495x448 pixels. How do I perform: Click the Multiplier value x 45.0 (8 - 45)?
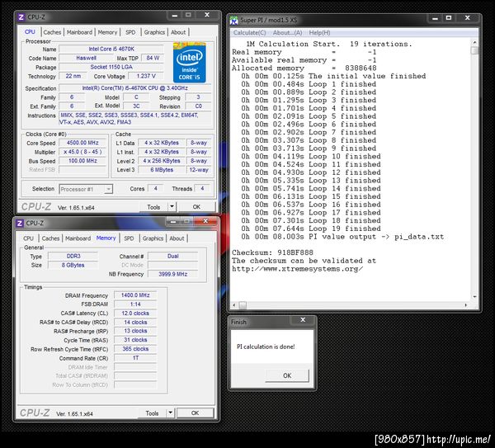click(82, 152)
